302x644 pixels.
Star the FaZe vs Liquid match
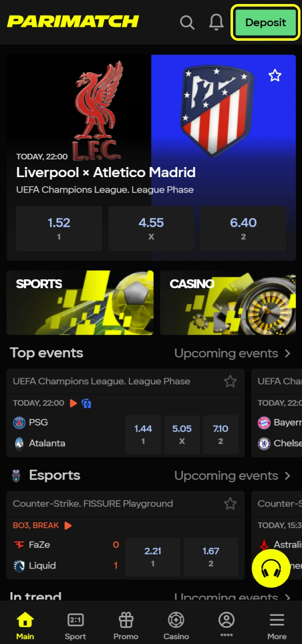click(230, 504)
